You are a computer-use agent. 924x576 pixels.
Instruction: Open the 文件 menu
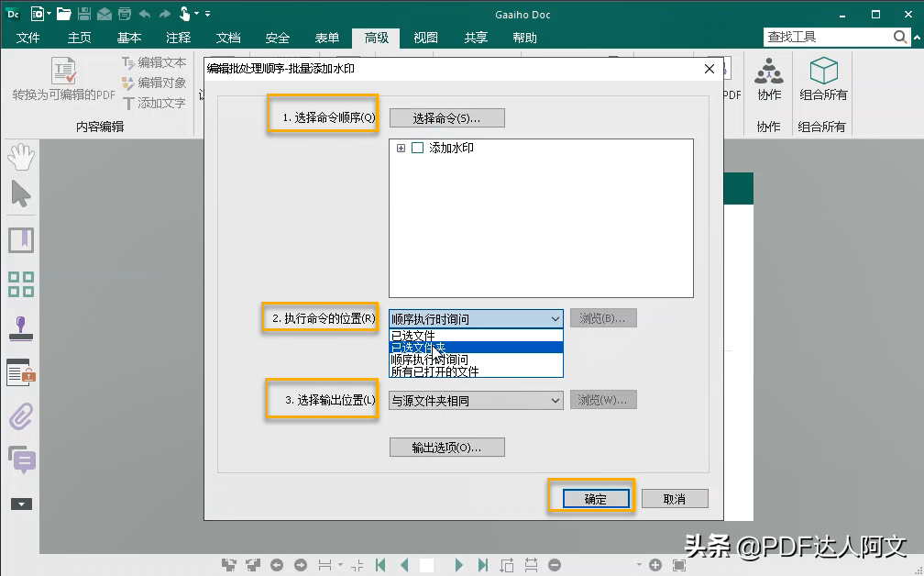point(27,38)
